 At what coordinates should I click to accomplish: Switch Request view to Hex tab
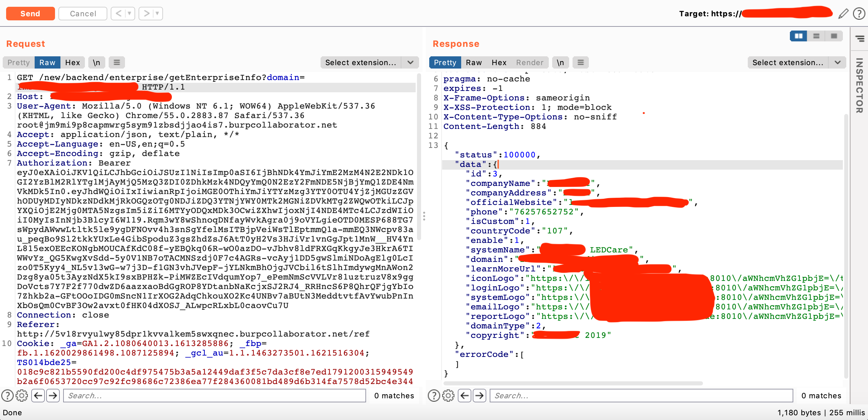click(72, 62)
